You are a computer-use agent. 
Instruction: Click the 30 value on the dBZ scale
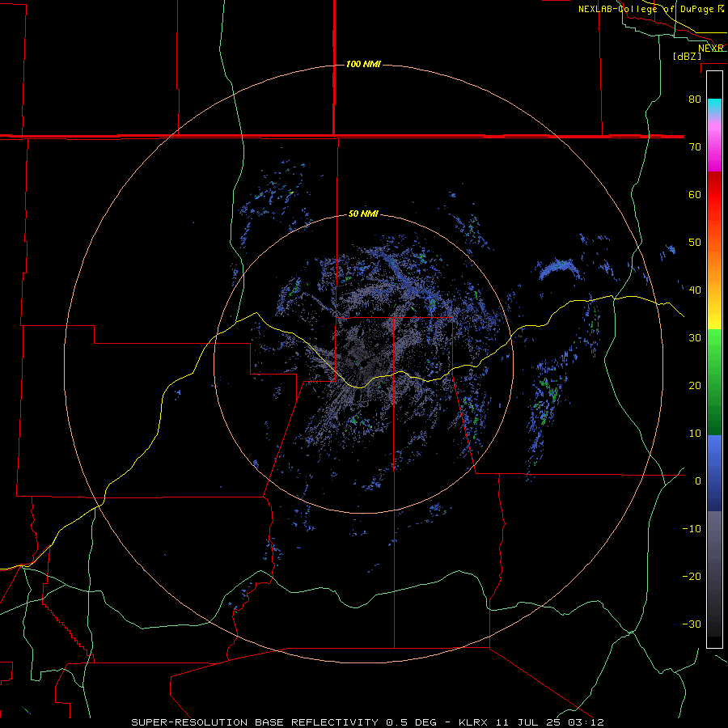(x=695, y=338)
